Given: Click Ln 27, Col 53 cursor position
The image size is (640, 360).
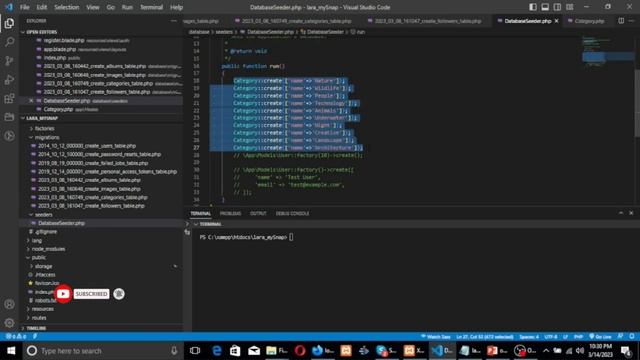Looking at the screenshot, I should coord(485,337).
